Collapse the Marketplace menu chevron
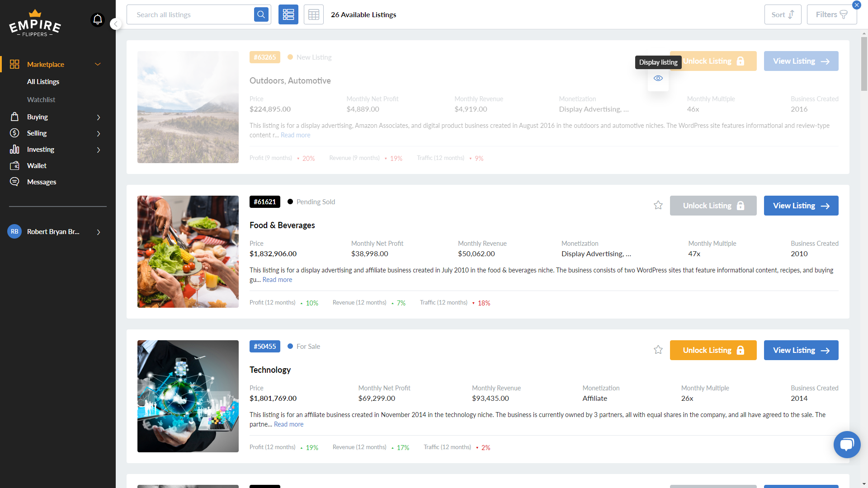Image resolution: width=868 pixels, height=488 pixels. click(98, 64)
